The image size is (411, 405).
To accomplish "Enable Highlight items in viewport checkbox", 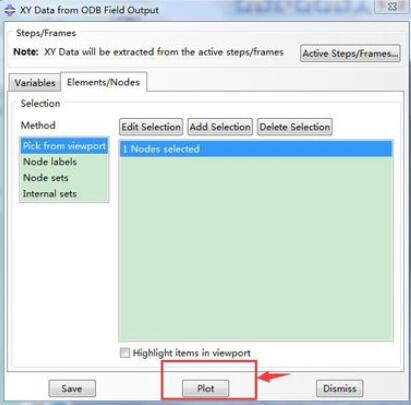I will (125, 353).
